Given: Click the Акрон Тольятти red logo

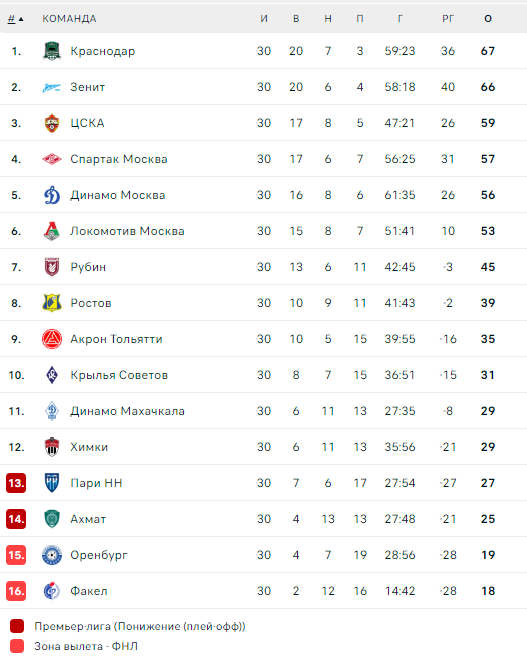Looking at the screenshot, I should point(52,339).
